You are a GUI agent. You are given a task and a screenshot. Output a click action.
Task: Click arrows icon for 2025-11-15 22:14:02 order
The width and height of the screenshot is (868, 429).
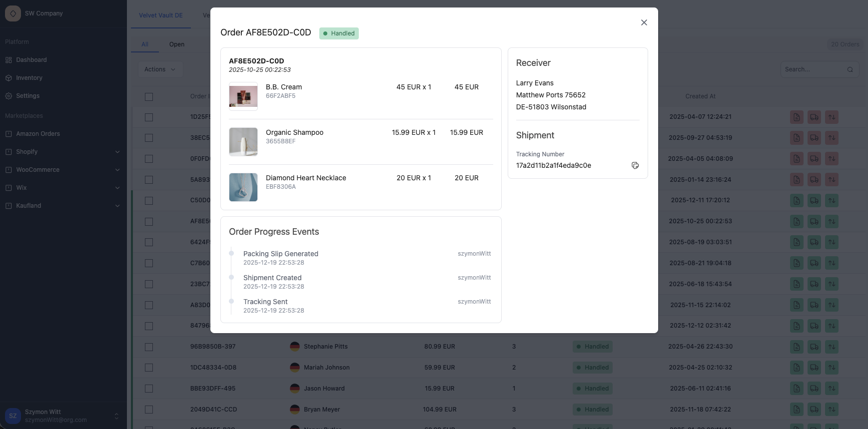832,305
